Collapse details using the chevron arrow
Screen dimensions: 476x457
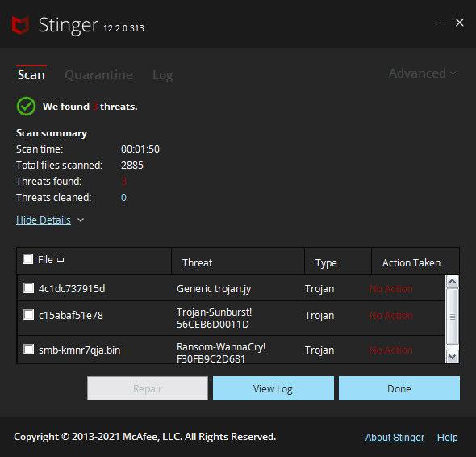(81, 220)
